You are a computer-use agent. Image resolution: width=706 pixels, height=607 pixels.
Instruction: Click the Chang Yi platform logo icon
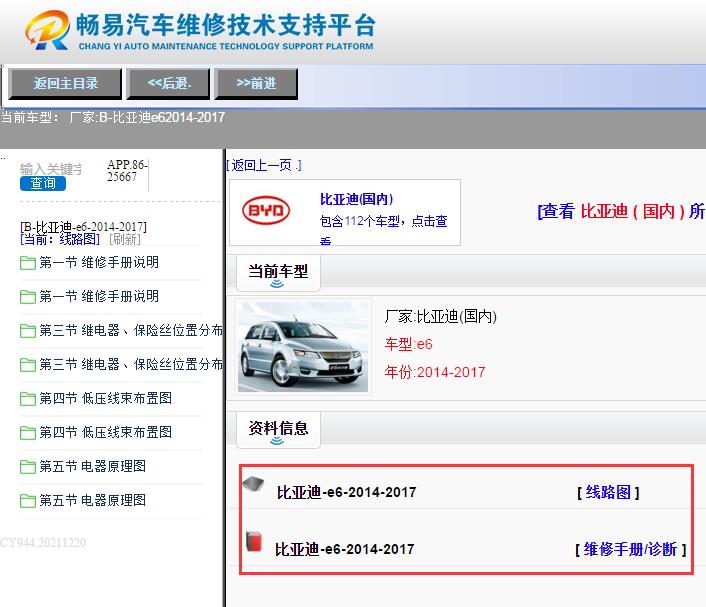[47, 30]
